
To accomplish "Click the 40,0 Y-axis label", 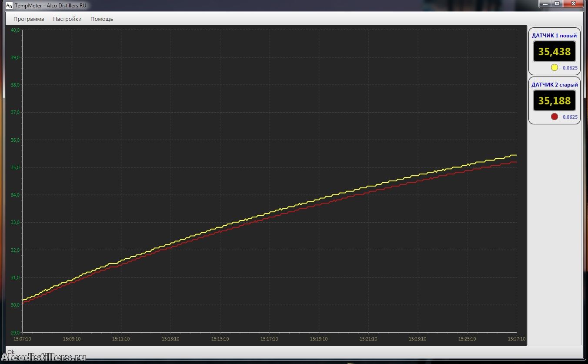I will tap(15, 30).
